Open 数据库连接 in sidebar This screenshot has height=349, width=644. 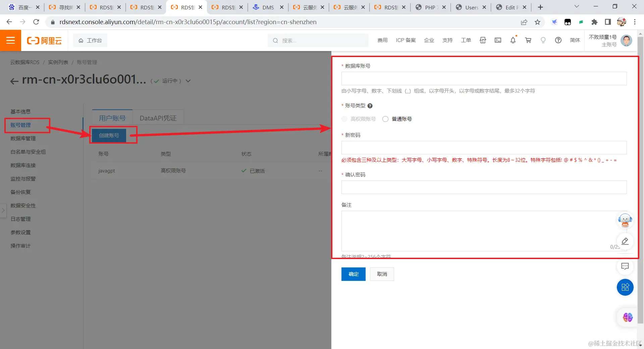coord(23,165)
